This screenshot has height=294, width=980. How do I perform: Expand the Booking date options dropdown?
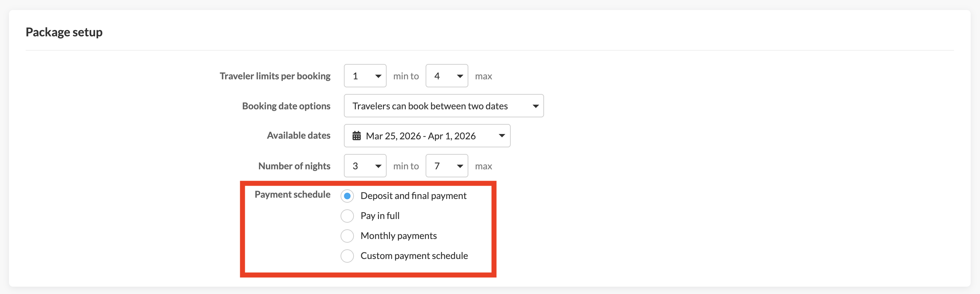[x=443, y=106]
